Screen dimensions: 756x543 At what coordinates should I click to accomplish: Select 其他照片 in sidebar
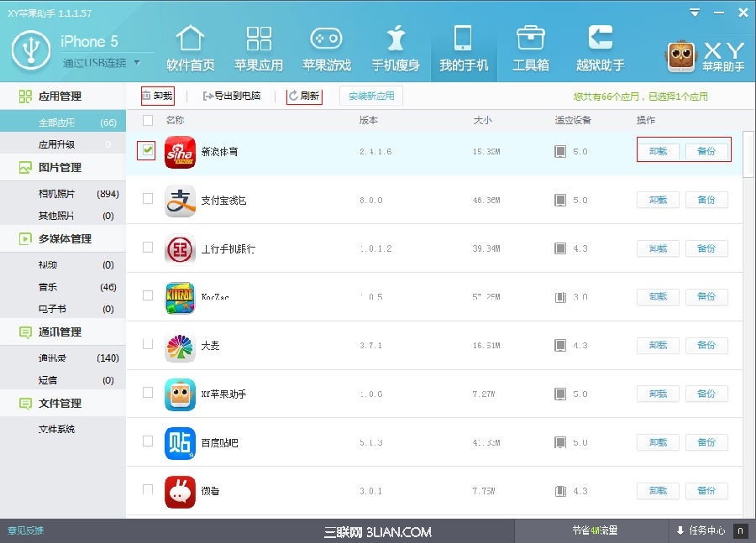pyautogui.click(x=63, y=216)
